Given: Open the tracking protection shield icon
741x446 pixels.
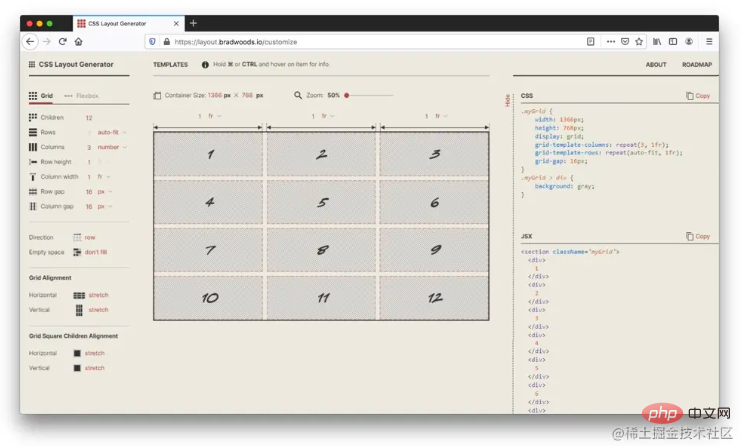Looking at the screenshot, I should (x=152, y=42).
